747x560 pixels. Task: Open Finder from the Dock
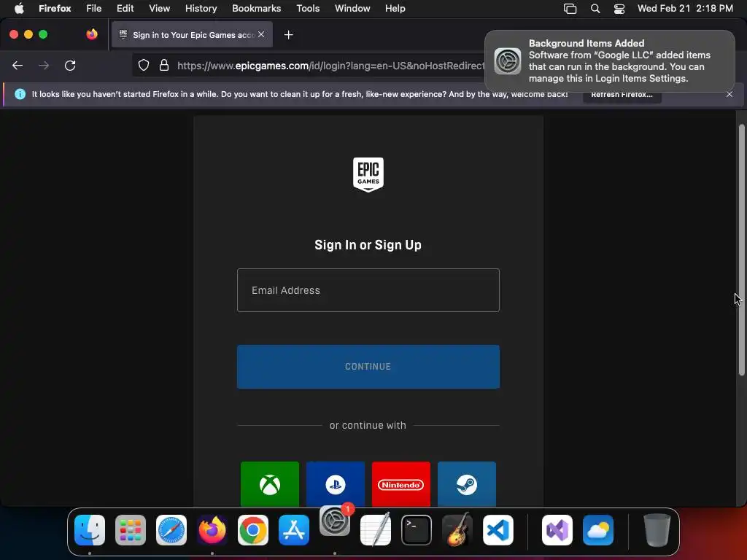point(90,530)
